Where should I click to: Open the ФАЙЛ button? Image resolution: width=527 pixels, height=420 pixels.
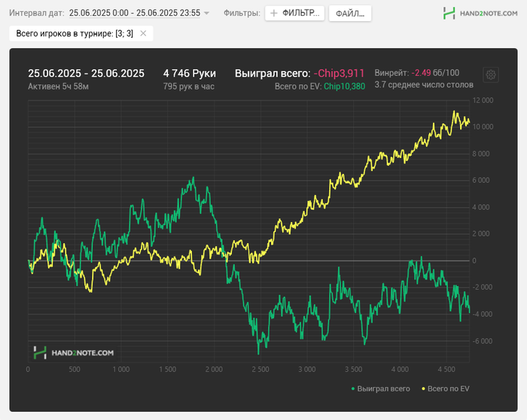click(x=350, y=14)
